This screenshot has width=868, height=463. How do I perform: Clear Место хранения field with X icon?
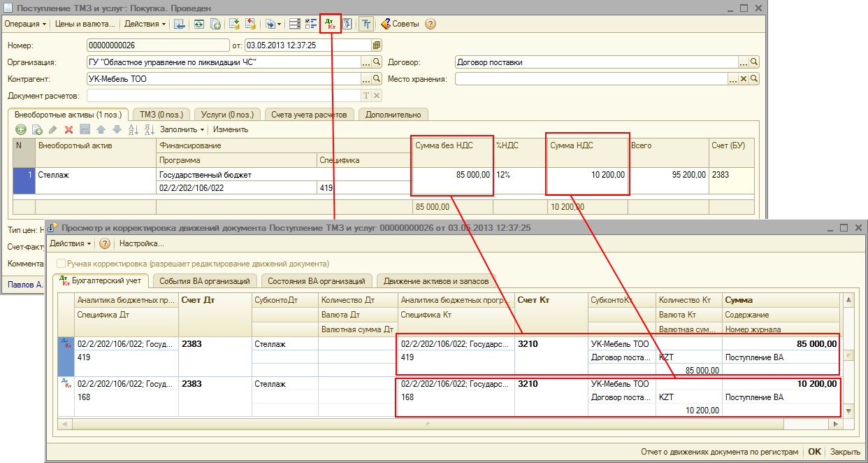(744, 79)
